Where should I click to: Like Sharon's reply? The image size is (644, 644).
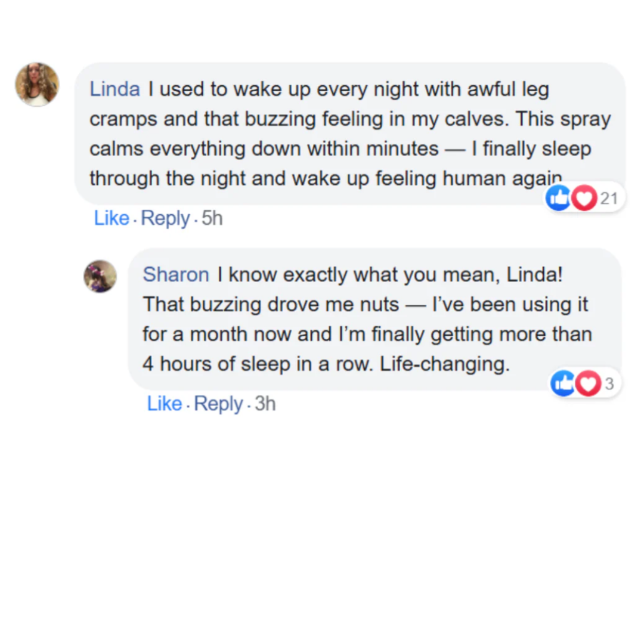(165, 404)
